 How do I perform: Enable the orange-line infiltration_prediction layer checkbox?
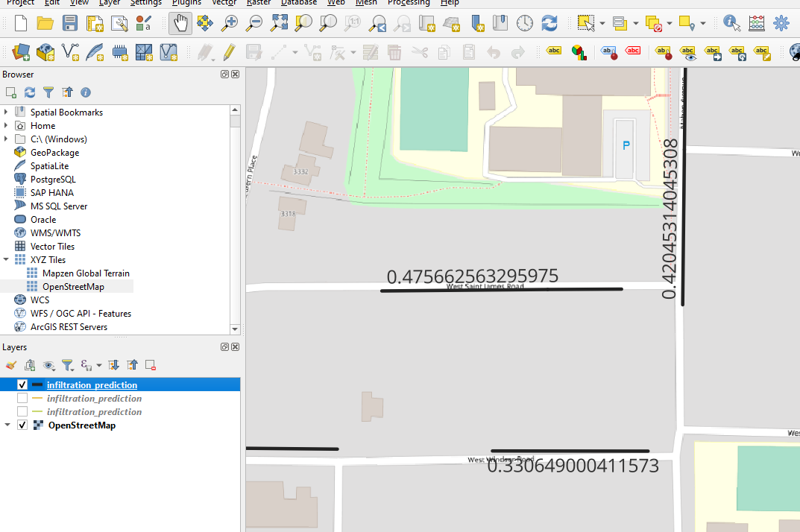coord(22,398)
